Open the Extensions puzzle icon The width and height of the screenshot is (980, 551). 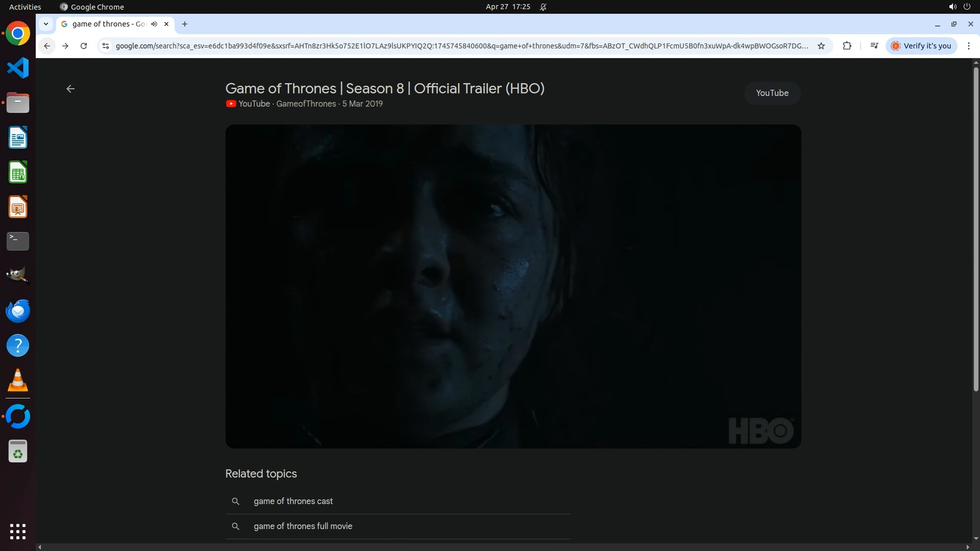[847, 46]
